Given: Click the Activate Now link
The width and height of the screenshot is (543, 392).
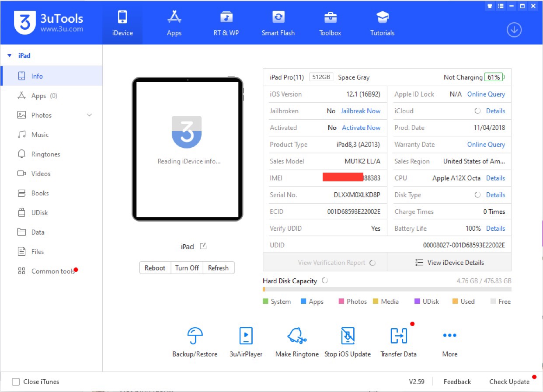Looking at the screenshot, I should pyautogui.click(x=361, y=128).
